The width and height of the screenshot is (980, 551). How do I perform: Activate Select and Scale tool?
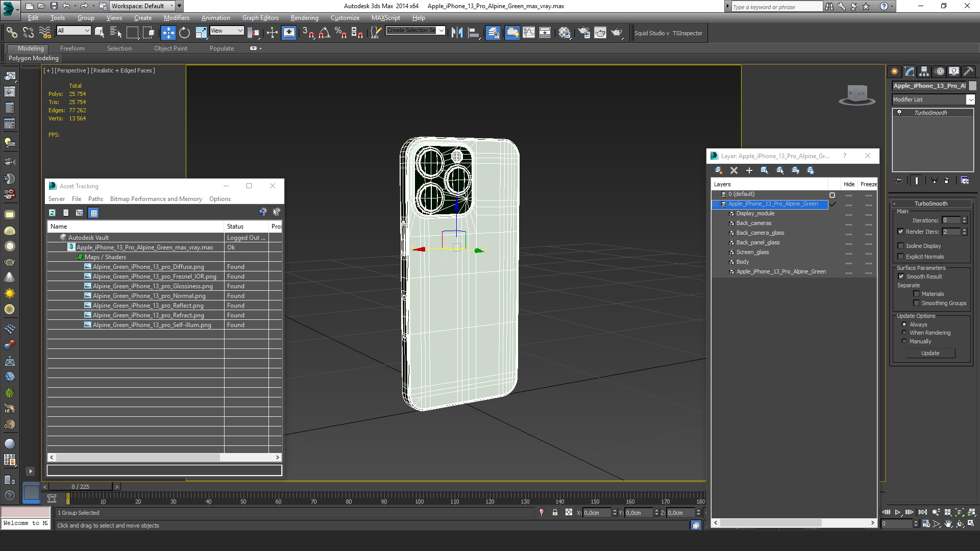coord(201,33)
